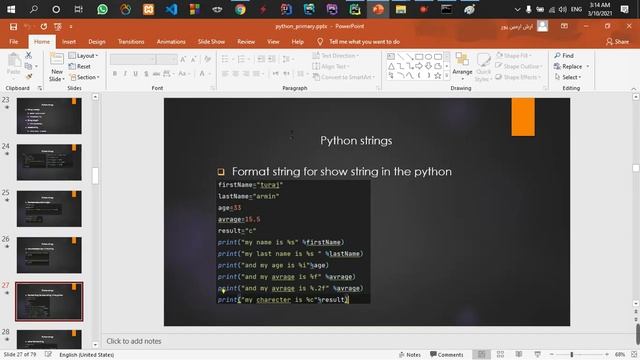The height and width of the screenshot is (360, 640).
Task: Select the right arrow shape in gallery
Action: point(419,66)
